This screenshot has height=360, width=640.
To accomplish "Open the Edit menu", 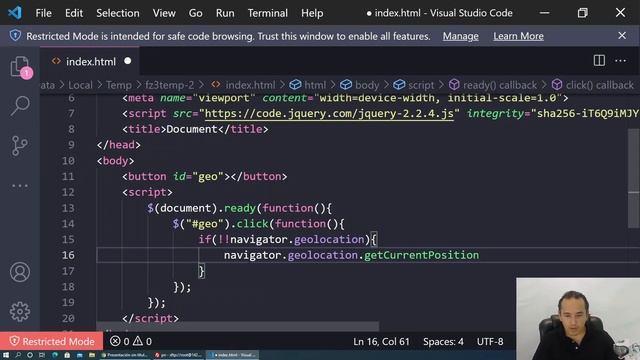I will [74, 13].
